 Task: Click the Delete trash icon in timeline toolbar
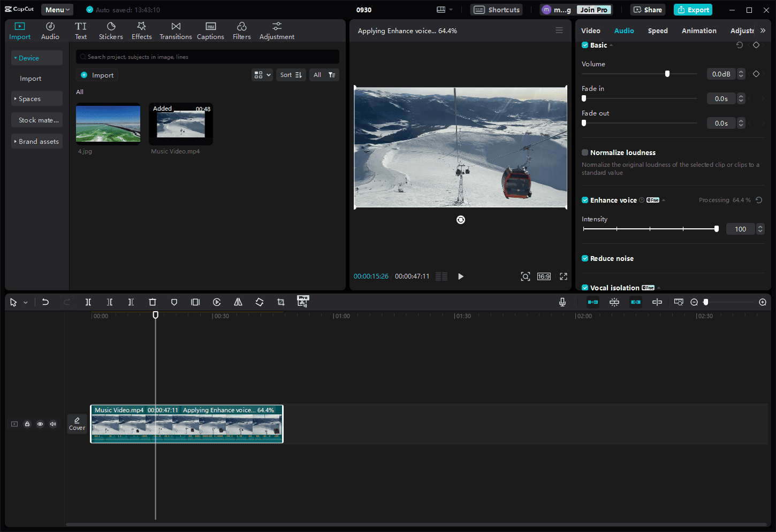[x=153, y=302]
